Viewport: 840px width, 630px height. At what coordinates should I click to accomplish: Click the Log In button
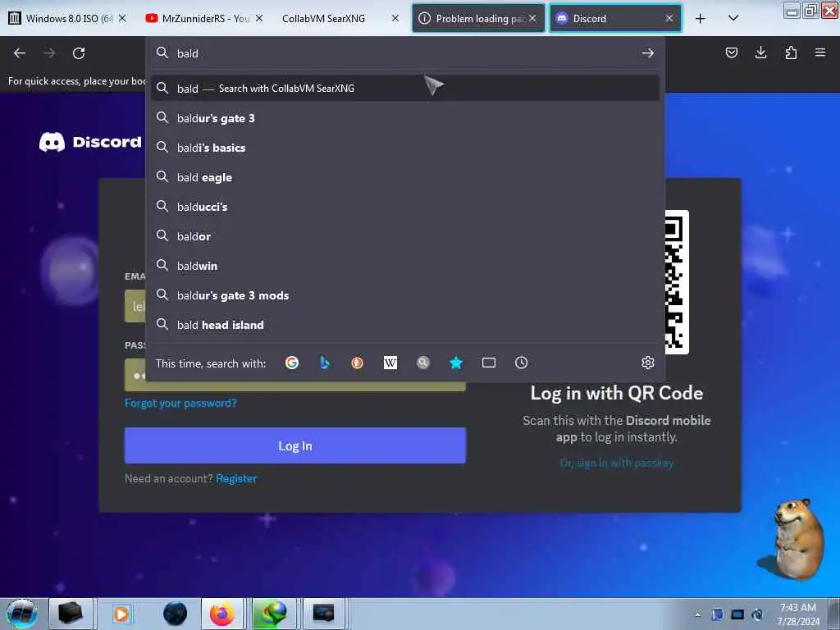(x=295, y=445)
